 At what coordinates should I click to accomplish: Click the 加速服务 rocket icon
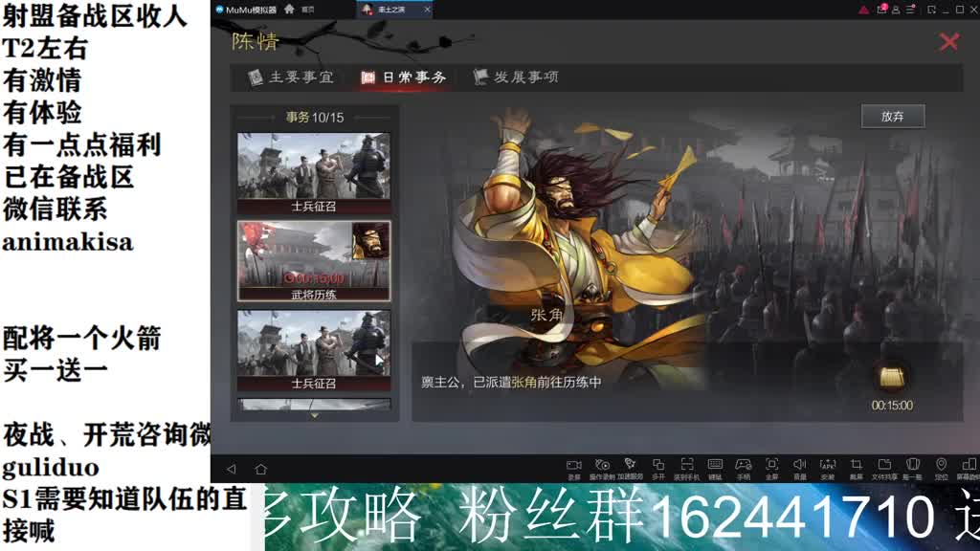click(x=630, y=464)
